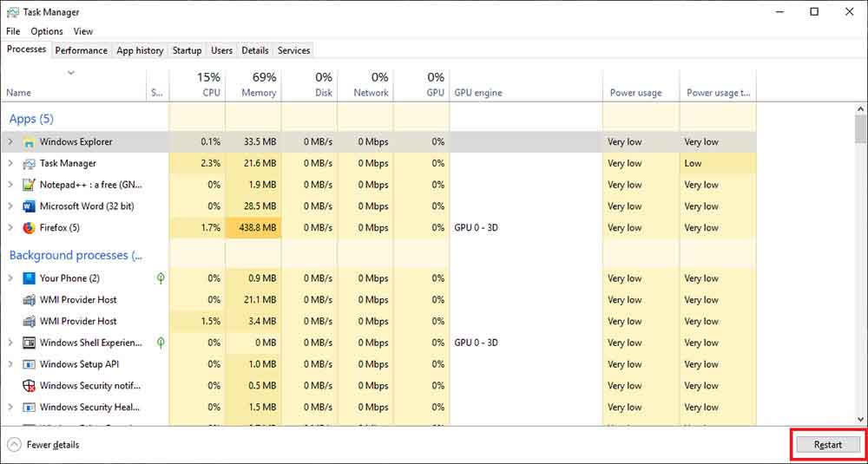Sort by CPU column header
Image resolution: width=868 pixels, height=464 pixels.
[x=198, y=85]
